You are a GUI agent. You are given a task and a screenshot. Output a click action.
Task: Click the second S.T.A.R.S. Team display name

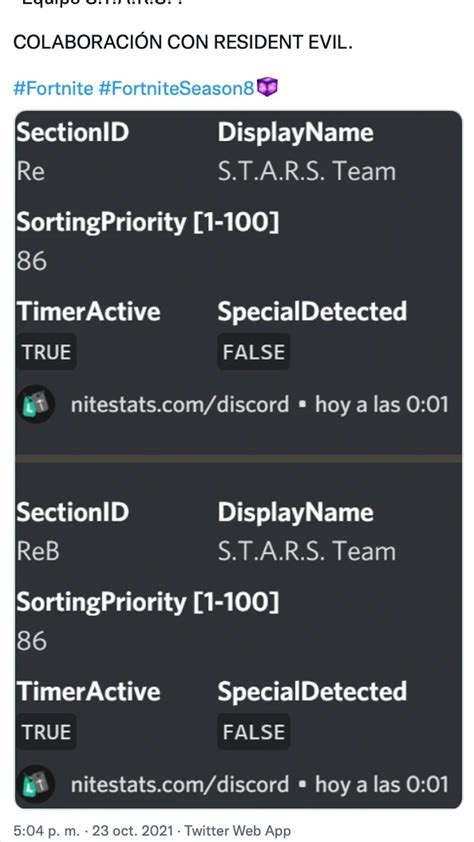click(x=307, y=551)
